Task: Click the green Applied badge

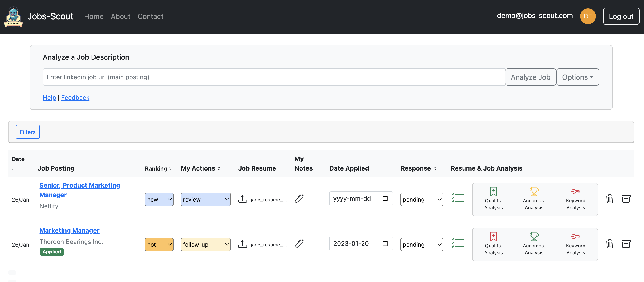Action: click(x=52, y=252)
